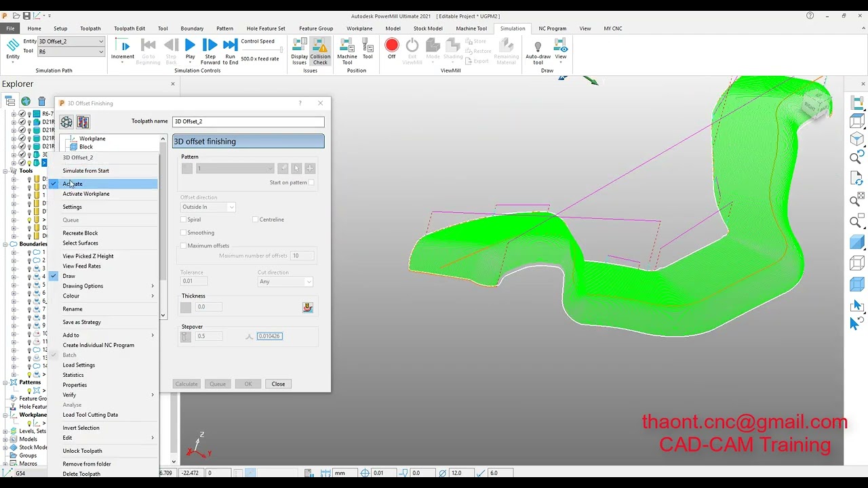Close the Explorer panel

point(173,84)
